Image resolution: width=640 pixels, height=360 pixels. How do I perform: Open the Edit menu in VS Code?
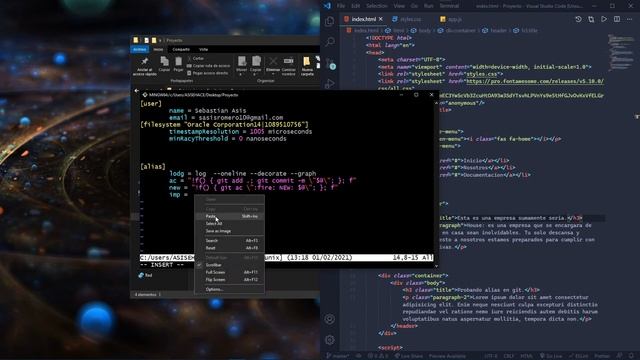pos(356,6)
